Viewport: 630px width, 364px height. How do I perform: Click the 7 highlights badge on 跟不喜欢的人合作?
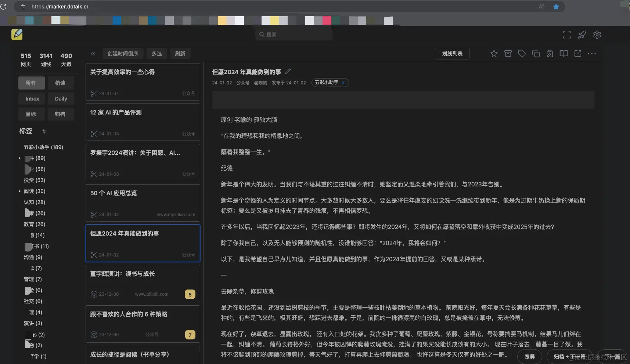(x=190, y=335)
